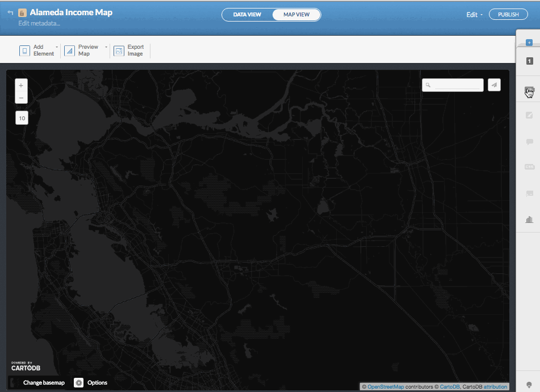Open the Preview Map dropdown arrow

tap(106, 48)
